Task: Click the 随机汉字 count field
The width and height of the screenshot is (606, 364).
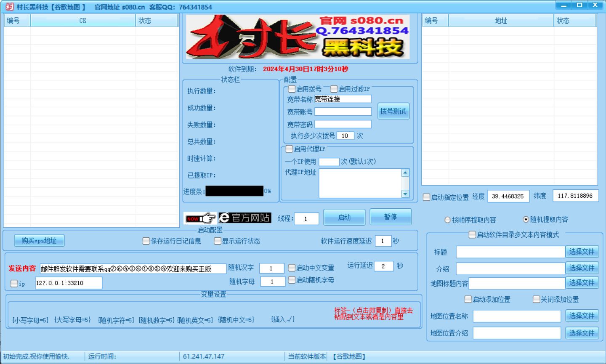Action: (x=271, y=268)
